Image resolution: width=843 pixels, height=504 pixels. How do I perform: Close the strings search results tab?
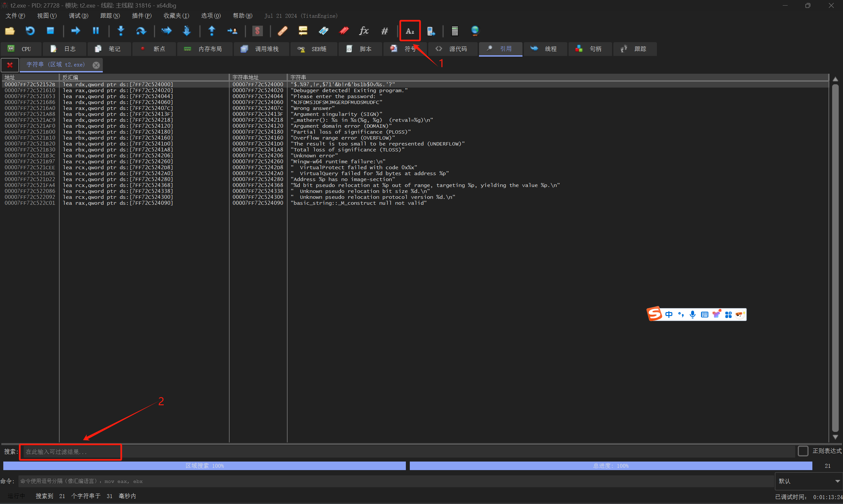pos(96,65)
